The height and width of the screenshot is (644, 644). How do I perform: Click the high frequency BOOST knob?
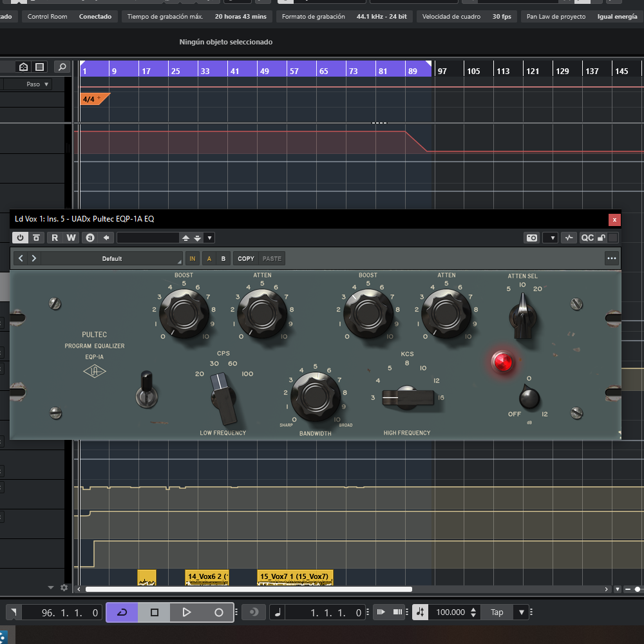368,314
